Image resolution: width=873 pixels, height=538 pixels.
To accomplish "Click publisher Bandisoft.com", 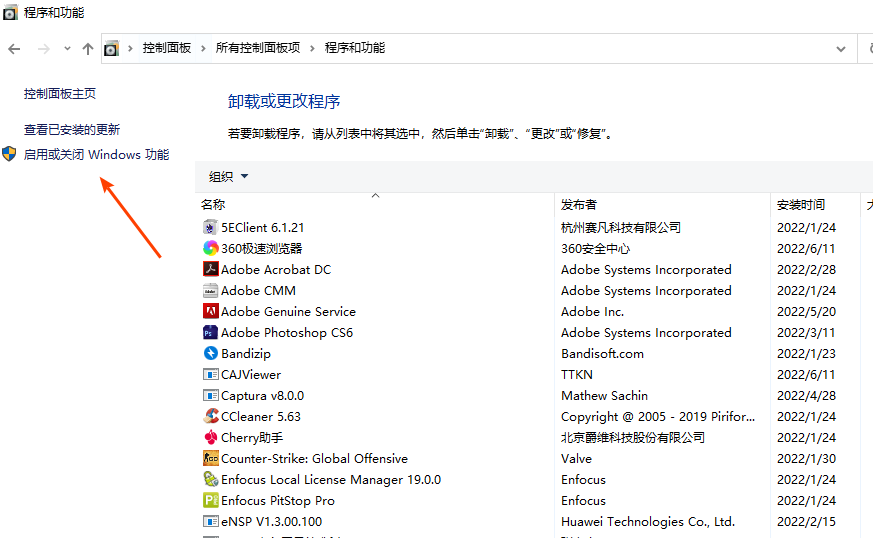I will coord(602,354).
